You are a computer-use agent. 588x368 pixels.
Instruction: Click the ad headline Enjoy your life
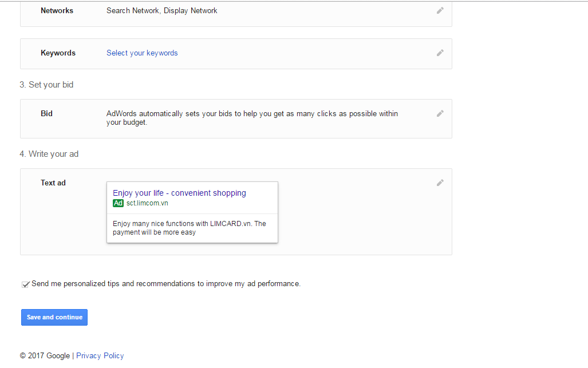pos(179,193)
